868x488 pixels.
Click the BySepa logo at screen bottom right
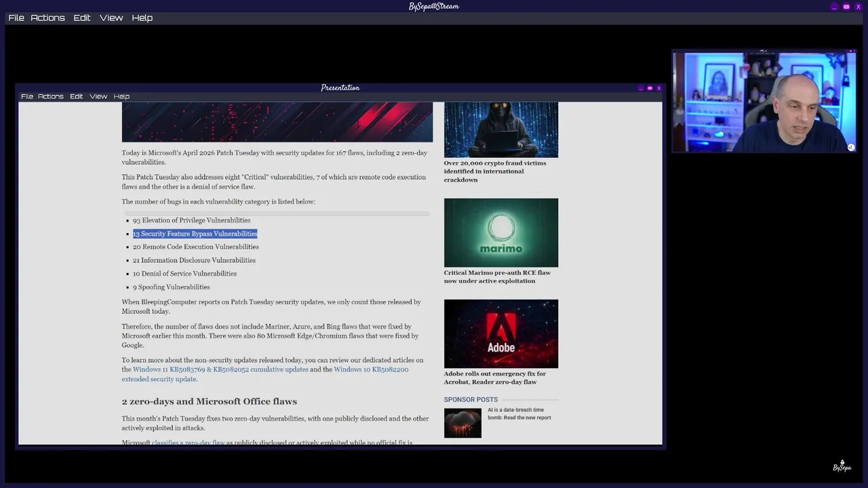(x=842, y=466)
